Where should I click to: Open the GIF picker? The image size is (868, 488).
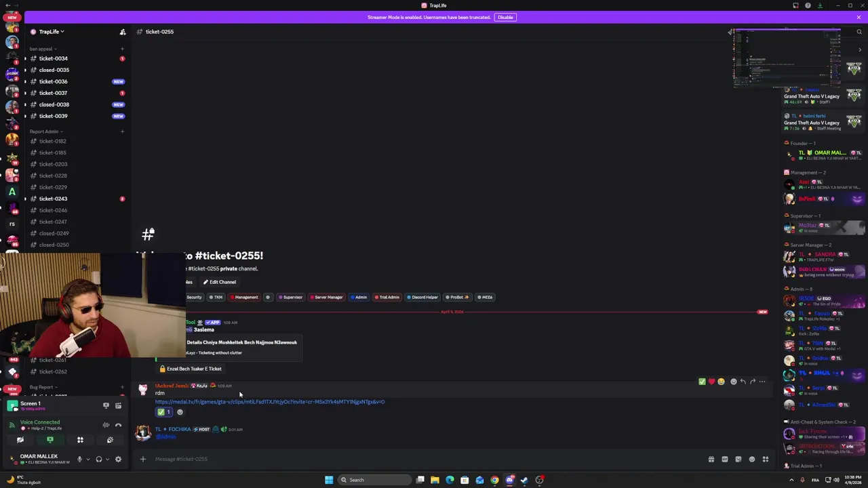point(724,460)
